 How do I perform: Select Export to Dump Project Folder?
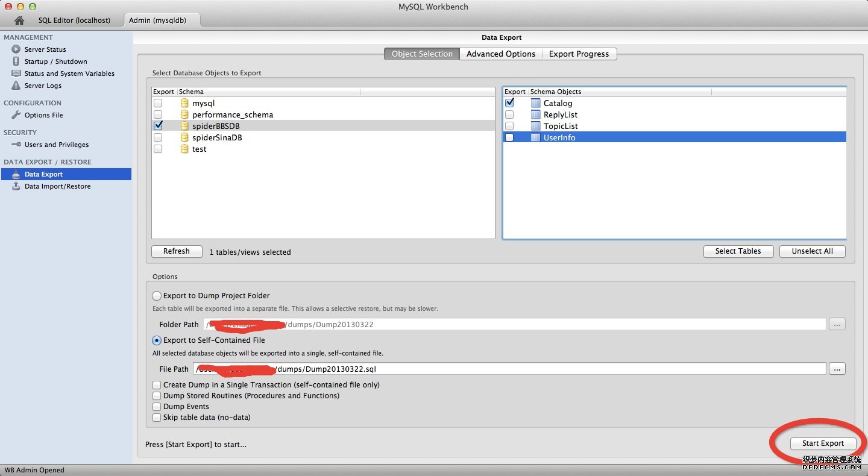pyautogui.click(x=157, y=296)
